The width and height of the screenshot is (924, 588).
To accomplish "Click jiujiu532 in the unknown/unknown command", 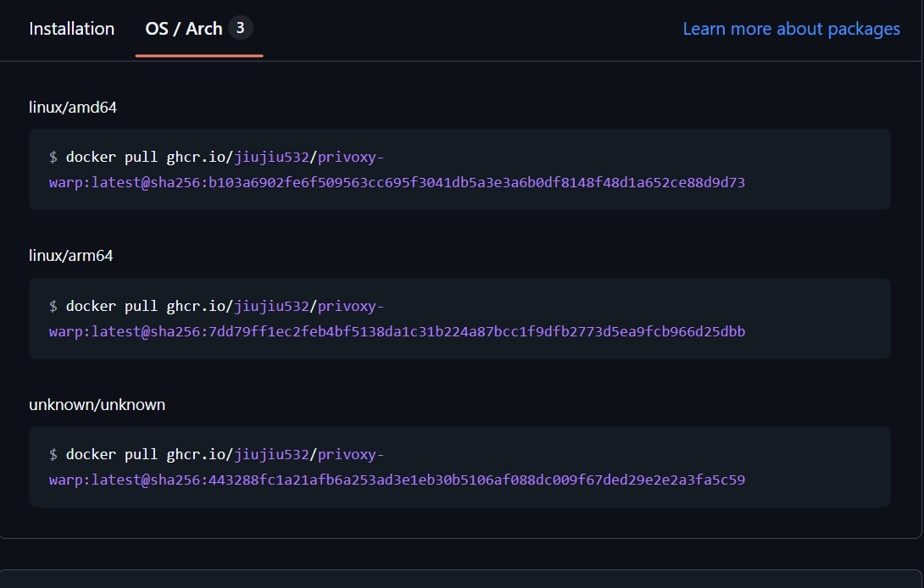I will (x=271, y=455).
